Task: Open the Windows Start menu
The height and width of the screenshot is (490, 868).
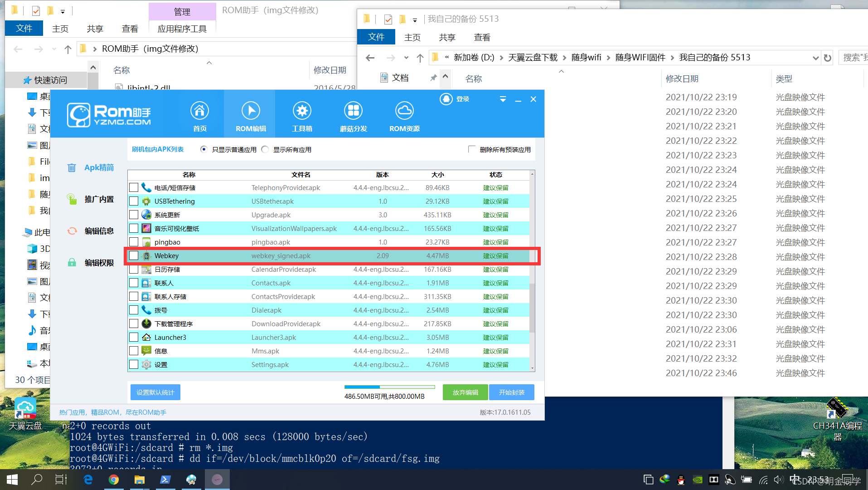Action: click(12, 480)
